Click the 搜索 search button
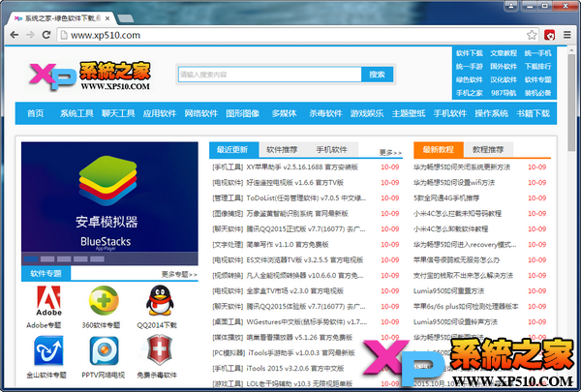This screenshot has height=392, width=581. coord(377,75)
